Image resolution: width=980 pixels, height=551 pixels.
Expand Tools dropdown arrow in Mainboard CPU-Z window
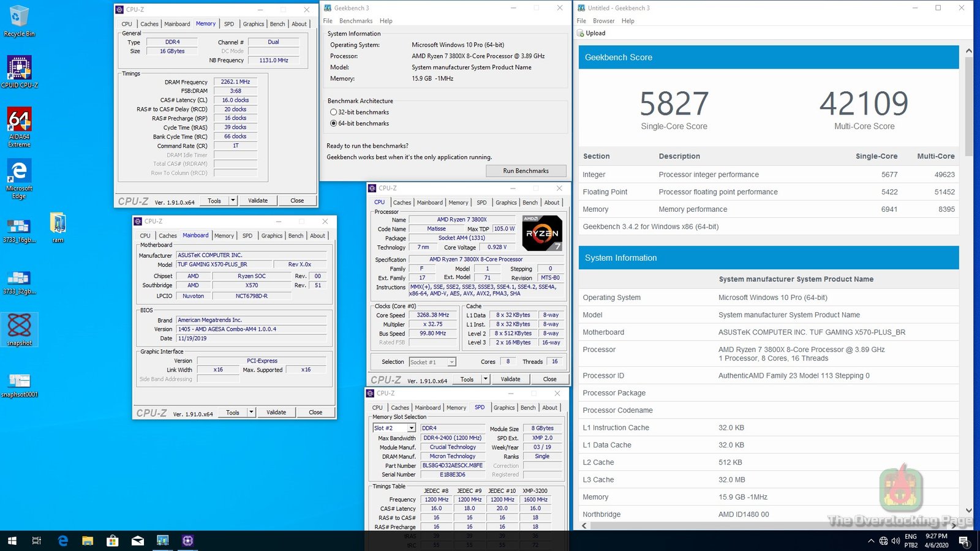(x=251, y=413)
